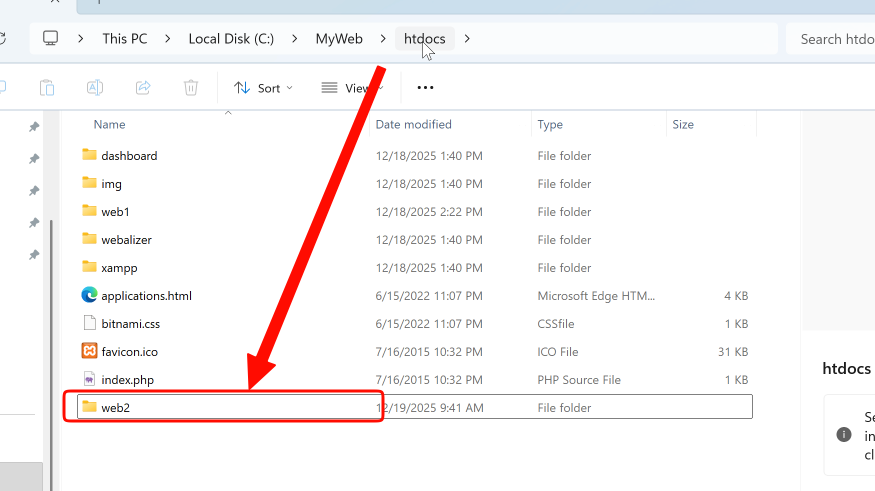Click the info icon in details pane

844,435
